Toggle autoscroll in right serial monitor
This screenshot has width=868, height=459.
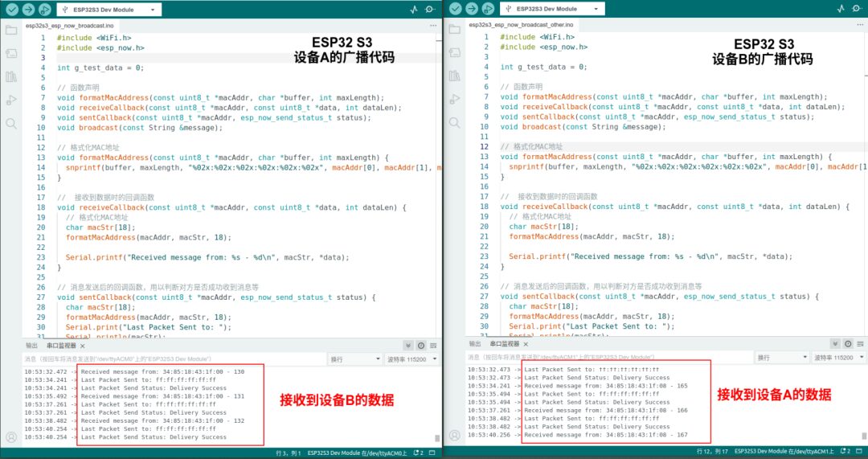pyautogui.click(x=835, y=344)
